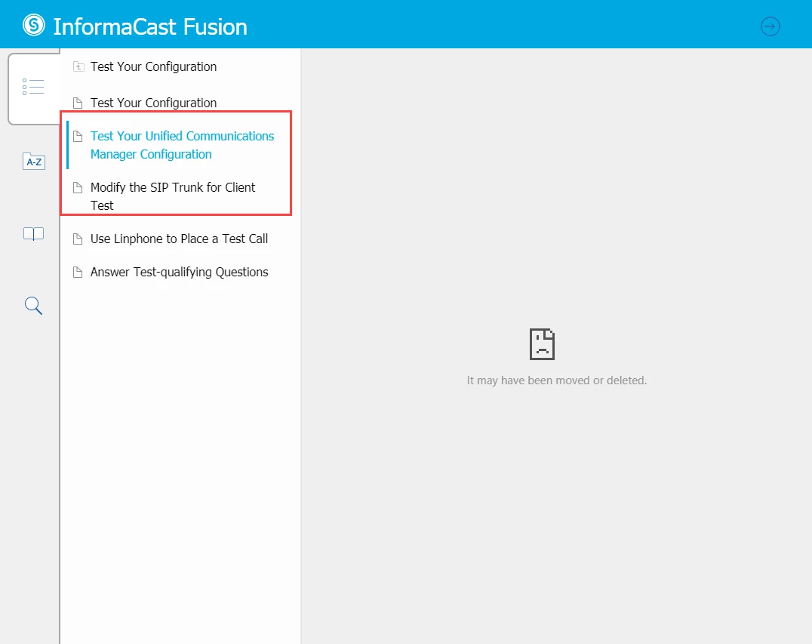Image resolution: width=812 pixels, height=644 pixels.
Task: Open Test Your Unified Communications Manager Configuration
Action: 183,145
